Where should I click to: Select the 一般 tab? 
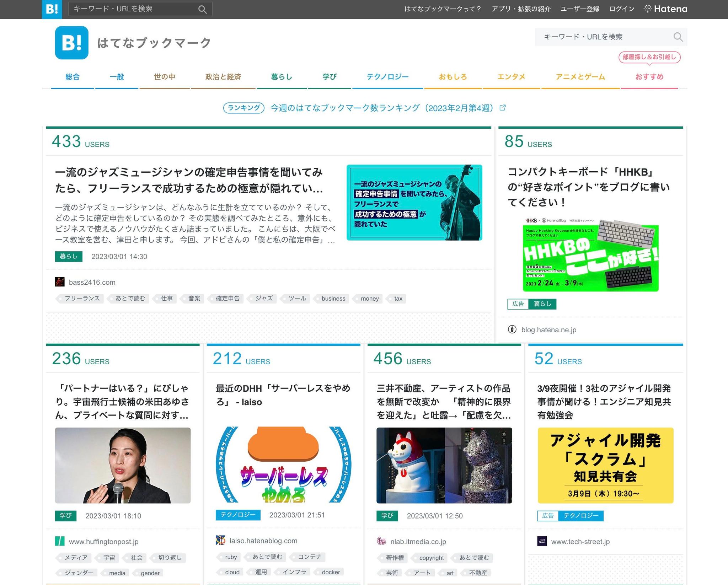tap(117, 77)
